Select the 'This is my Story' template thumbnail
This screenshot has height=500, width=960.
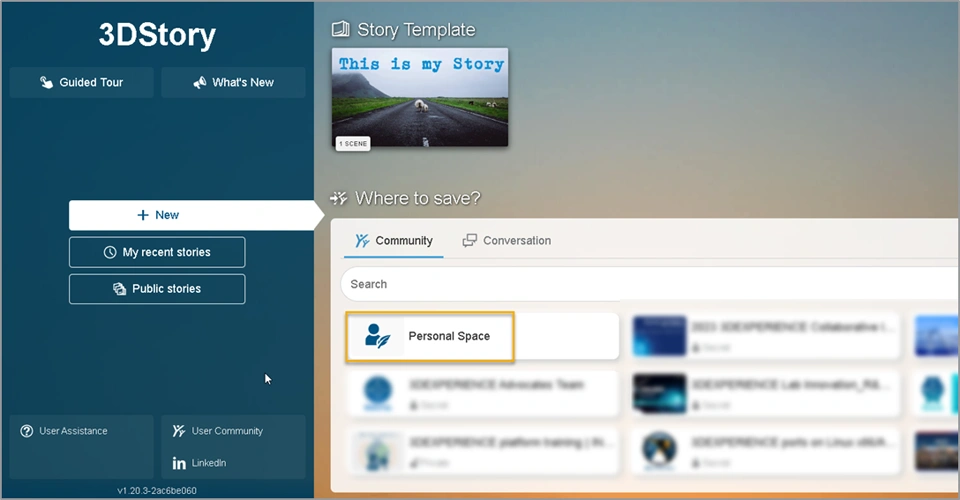420,98
